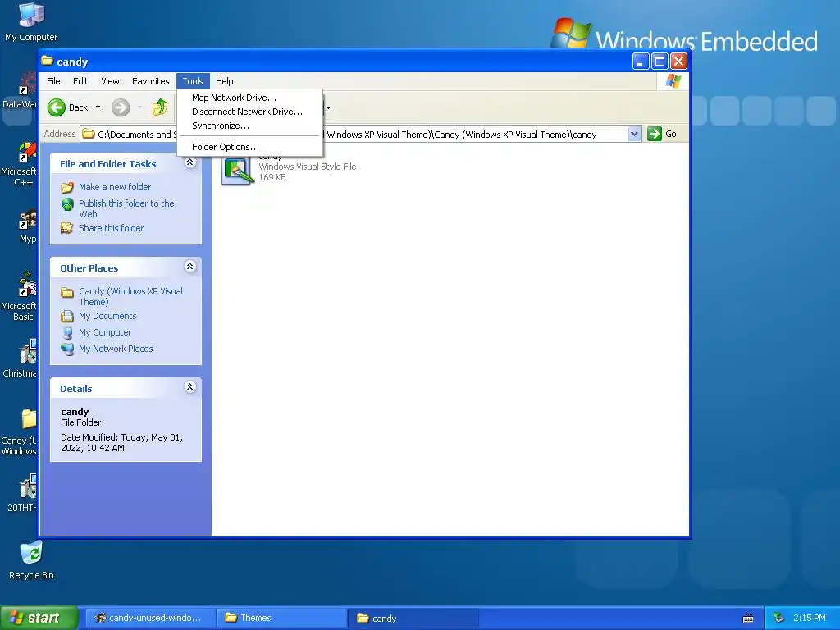Click Make a new folder link
The image size is (840, 630).
115,187
